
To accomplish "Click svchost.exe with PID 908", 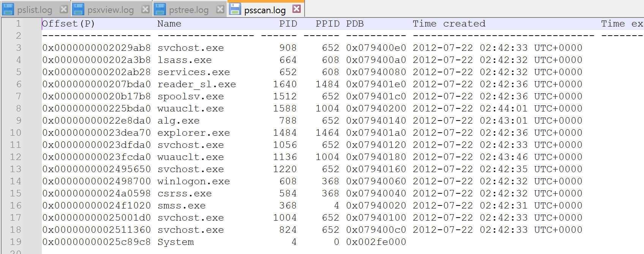I will click(x=191, y=48).
